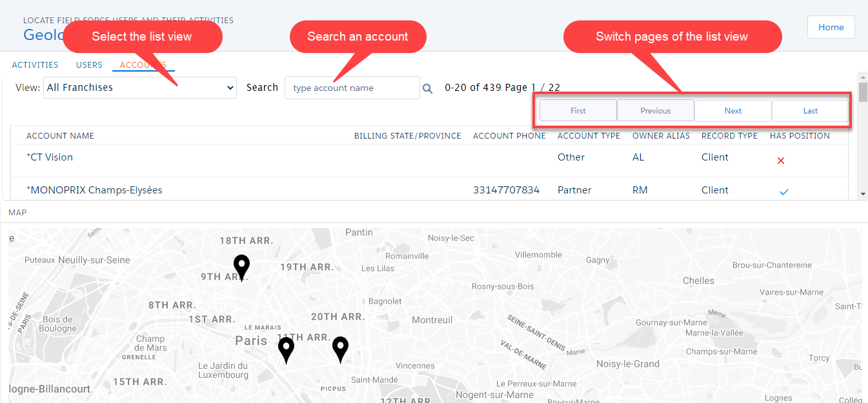
Task: Click the search magnifier icon
Action: [x=428, y=87]
